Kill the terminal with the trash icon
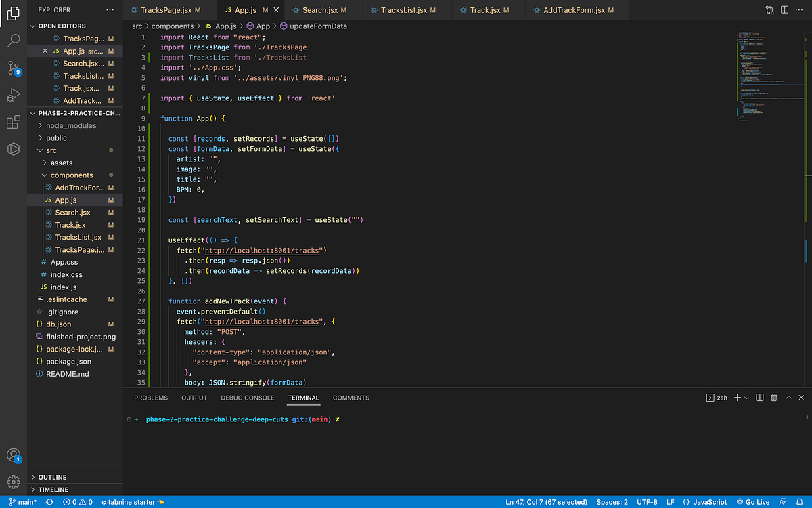The image size is (812, 508). (x=773, y=398)
